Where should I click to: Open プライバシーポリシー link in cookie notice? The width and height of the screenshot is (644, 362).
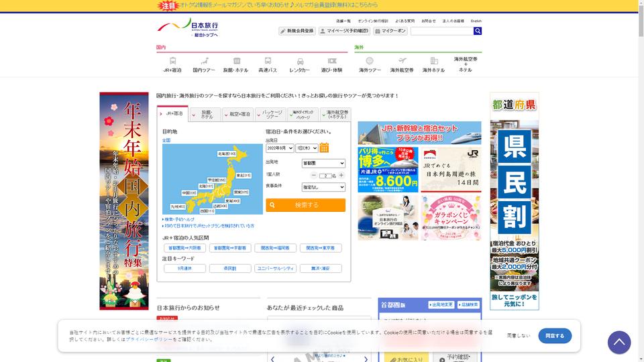coord(149,339)
